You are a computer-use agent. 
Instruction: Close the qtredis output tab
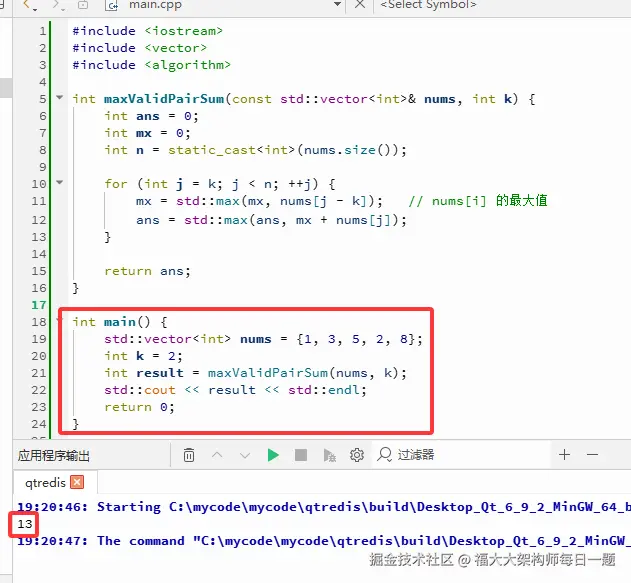[77, 482]
